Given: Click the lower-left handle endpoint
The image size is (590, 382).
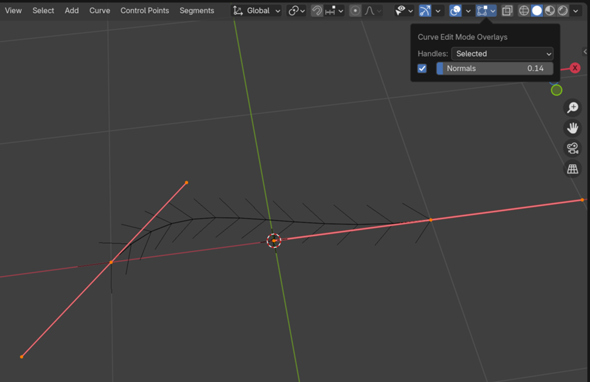Looking at the screenshot, I should pyautogui.click(x=22, y=356).
